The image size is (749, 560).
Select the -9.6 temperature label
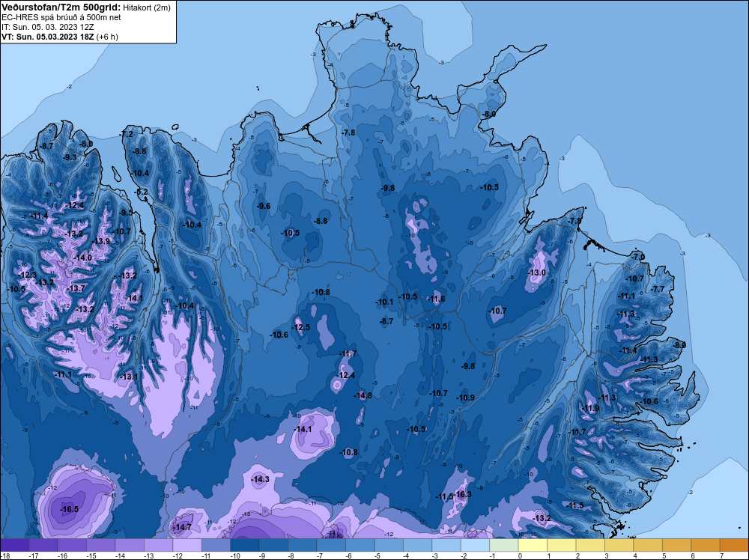264,206
